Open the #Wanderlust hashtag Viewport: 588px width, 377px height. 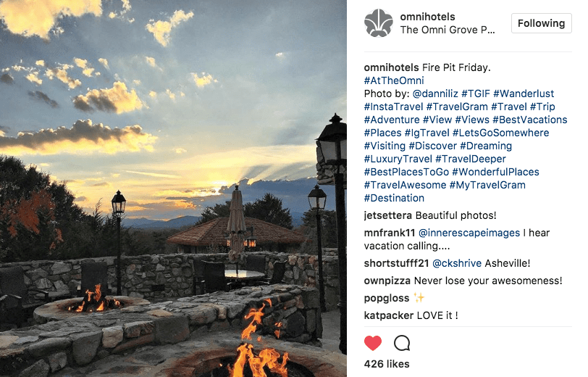[524, 94]
